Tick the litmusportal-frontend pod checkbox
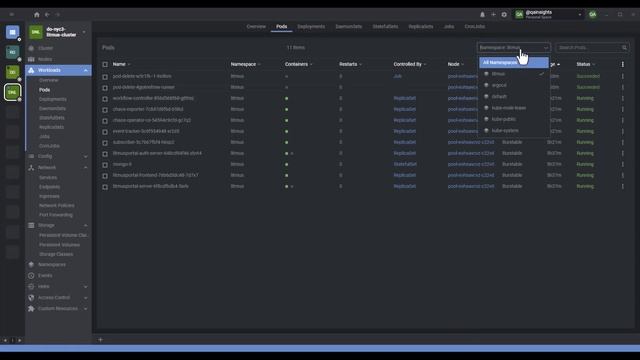 coord(105,176)
